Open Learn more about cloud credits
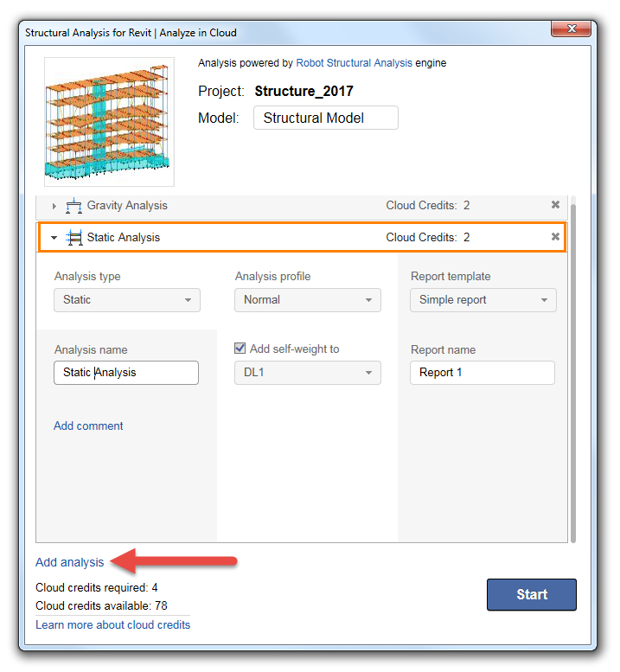620x672 pixels. 112,624
